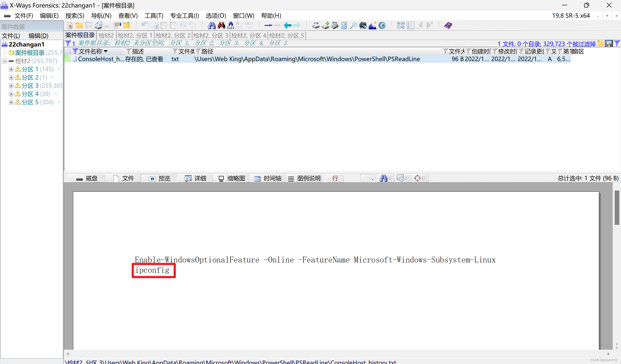Click the camera snapshot icon
The image size is (621, 364).
(363, 25)
